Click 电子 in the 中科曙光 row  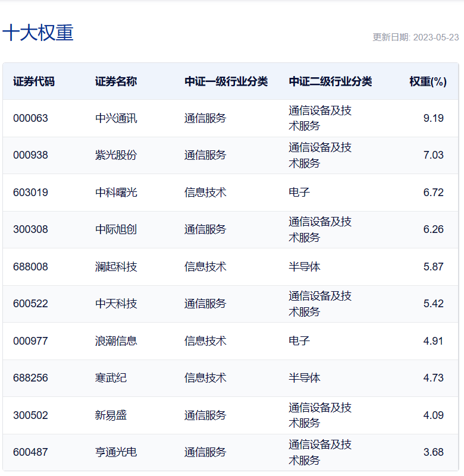pos(299,192)
